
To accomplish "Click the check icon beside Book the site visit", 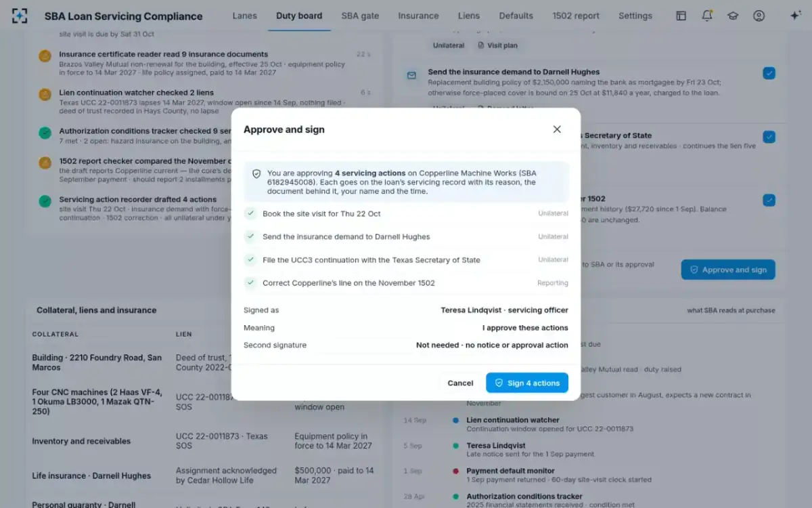I will click(x=250, y=213).
